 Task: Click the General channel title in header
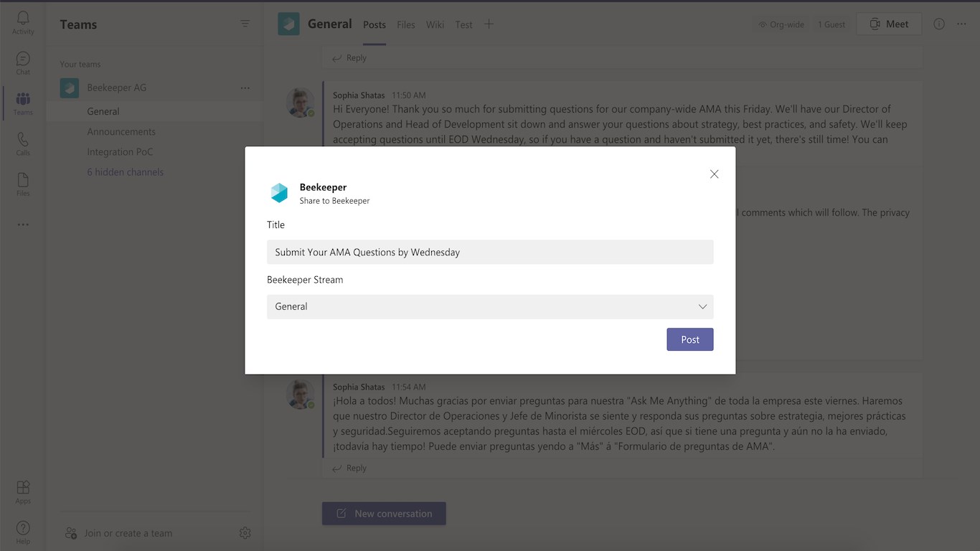[330, 24]
